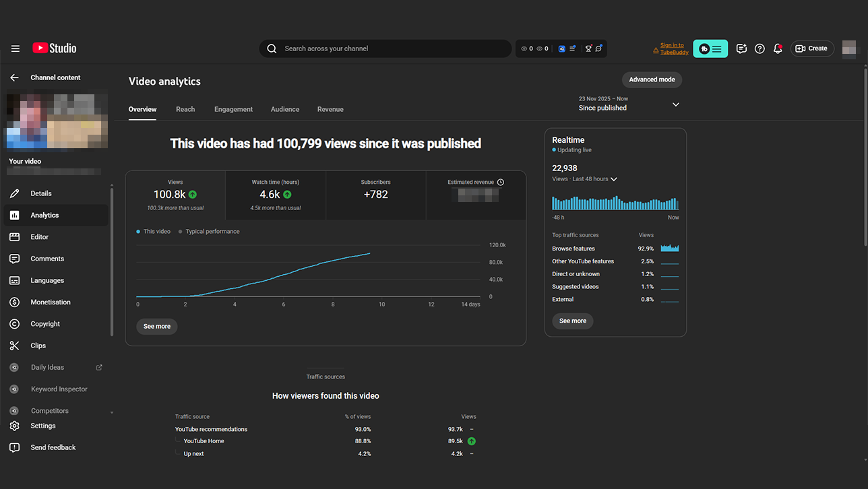
Task: Click Send feedback in sidebar
Action: click(56, 447)
